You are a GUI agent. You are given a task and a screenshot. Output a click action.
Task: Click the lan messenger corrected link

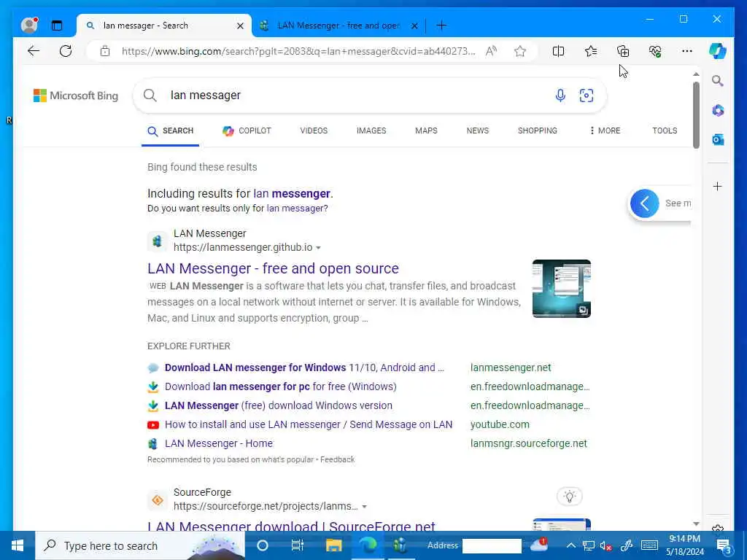[x=292, y=194]
